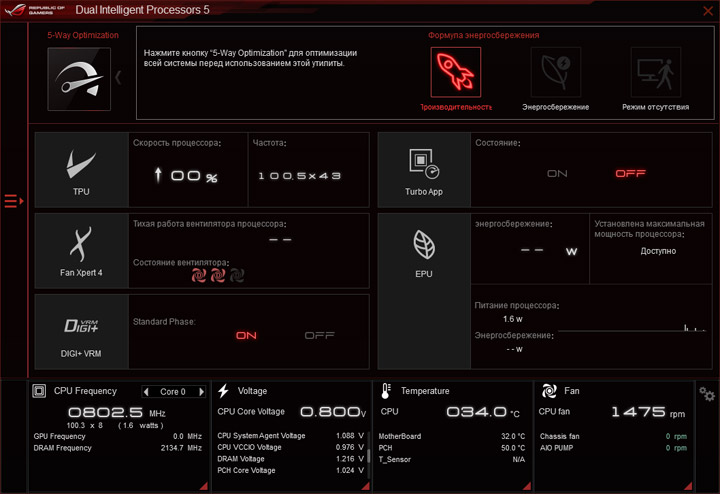Click the Voltage lightning bolt icon
Screen dimensions: 720x494
(x=224, y=391)
